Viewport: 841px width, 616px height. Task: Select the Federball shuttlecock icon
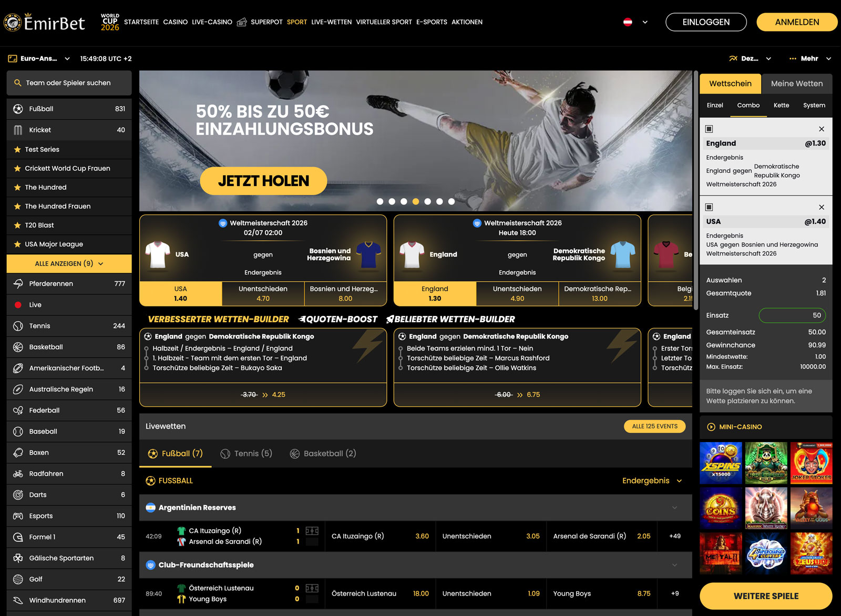point(18,410)
